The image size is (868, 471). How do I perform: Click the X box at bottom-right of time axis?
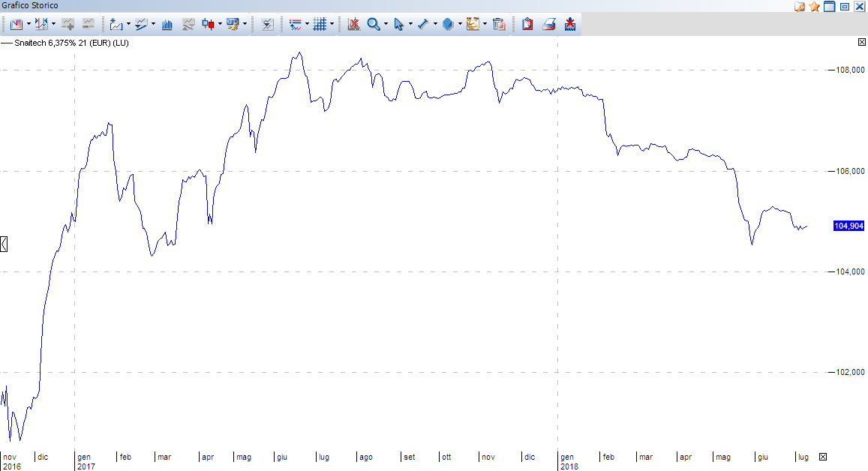tap(823, 457)
